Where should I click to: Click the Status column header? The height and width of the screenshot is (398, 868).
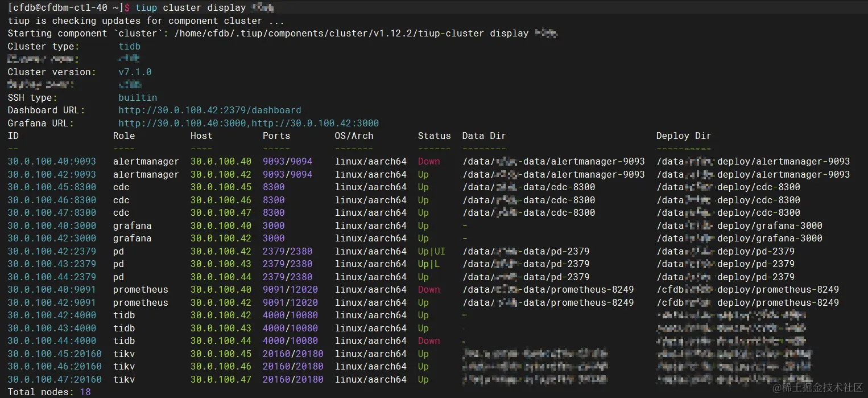435,136
